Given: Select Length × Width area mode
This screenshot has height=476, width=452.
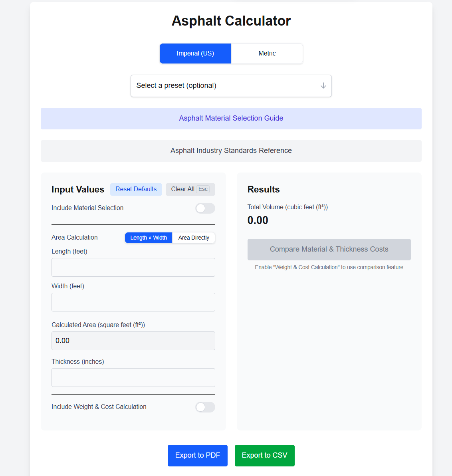Looking at the screenshot, I should coord(149,238).
